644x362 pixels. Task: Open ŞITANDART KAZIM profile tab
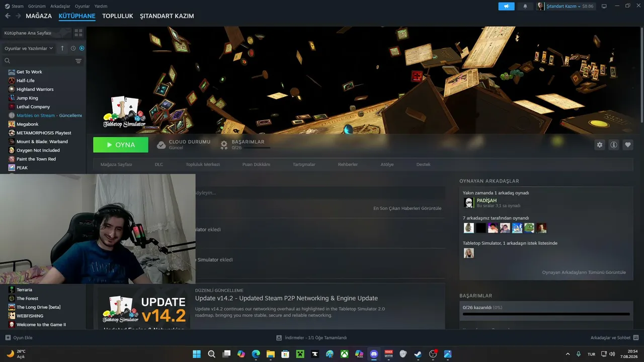[167, 16]
